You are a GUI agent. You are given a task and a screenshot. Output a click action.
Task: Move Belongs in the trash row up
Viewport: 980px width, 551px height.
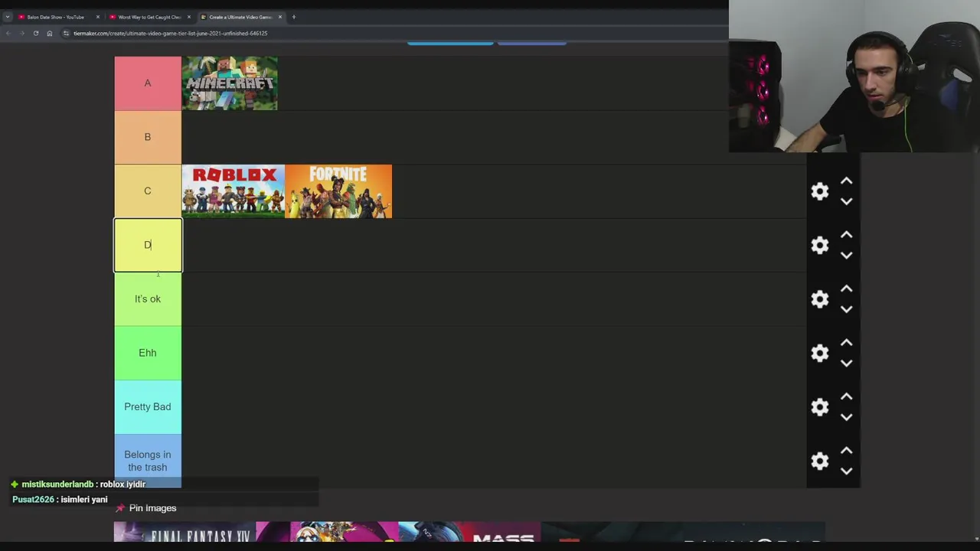846,451
